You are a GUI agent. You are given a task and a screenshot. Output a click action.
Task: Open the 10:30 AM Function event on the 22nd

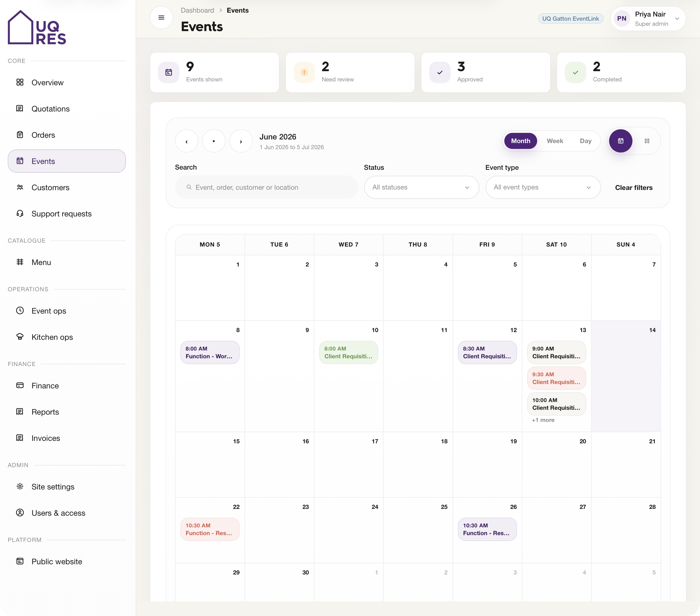[x=210, y=529]
